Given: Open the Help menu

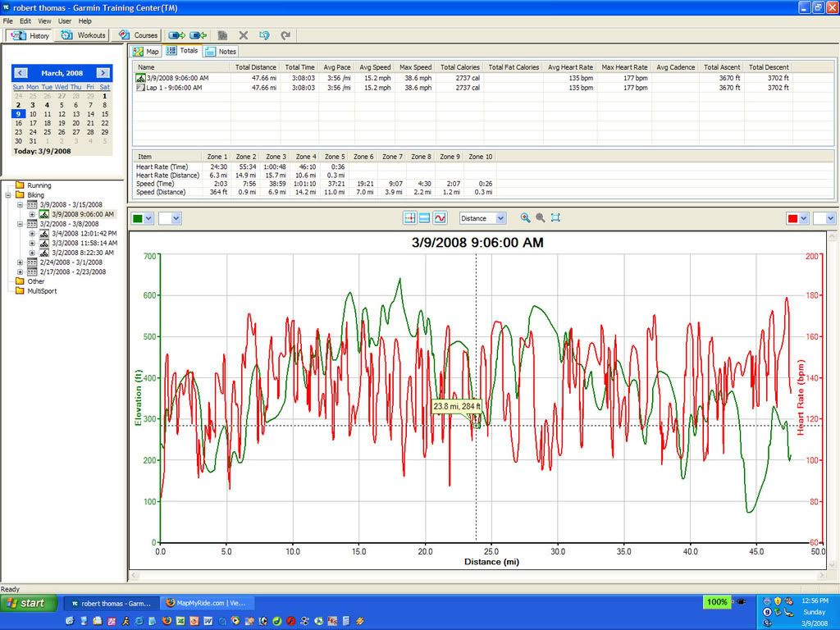Looking at the screenshot, I should point(84,21).
